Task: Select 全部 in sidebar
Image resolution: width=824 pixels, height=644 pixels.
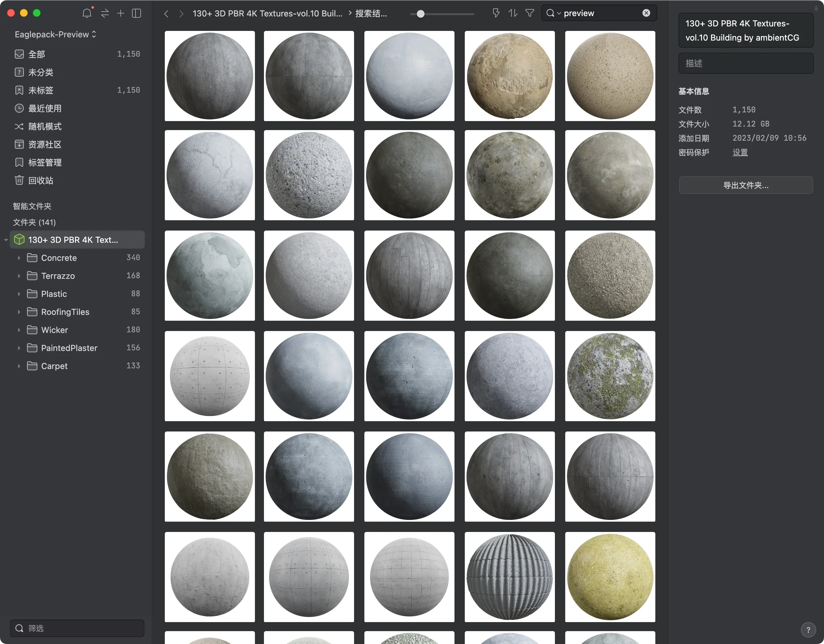Action: click(x=77, y=54)
